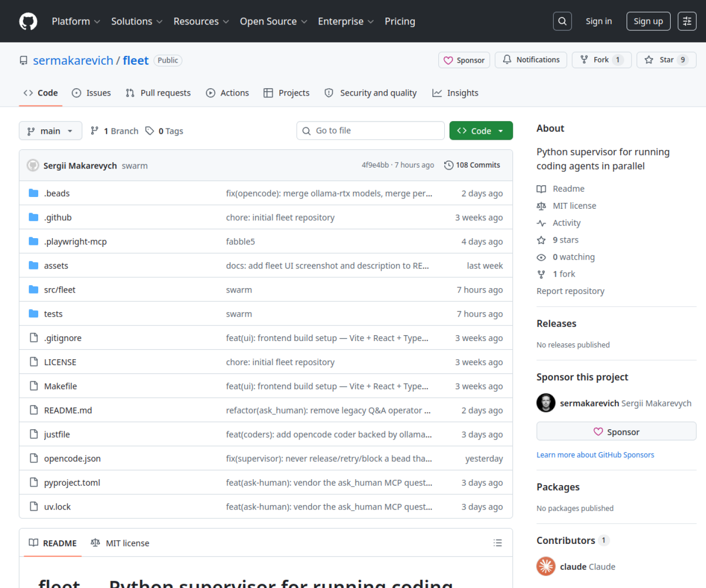Switch to the Projects tab
This screenshot has width=706, height=588.
coord(286,93)
